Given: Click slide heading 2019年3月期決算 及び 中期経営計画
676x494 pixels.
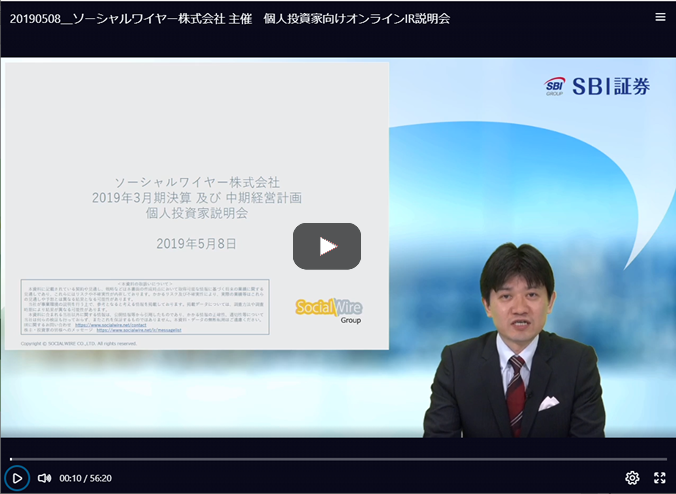Looking at the screenshot, I should click(x=197, y=198).
